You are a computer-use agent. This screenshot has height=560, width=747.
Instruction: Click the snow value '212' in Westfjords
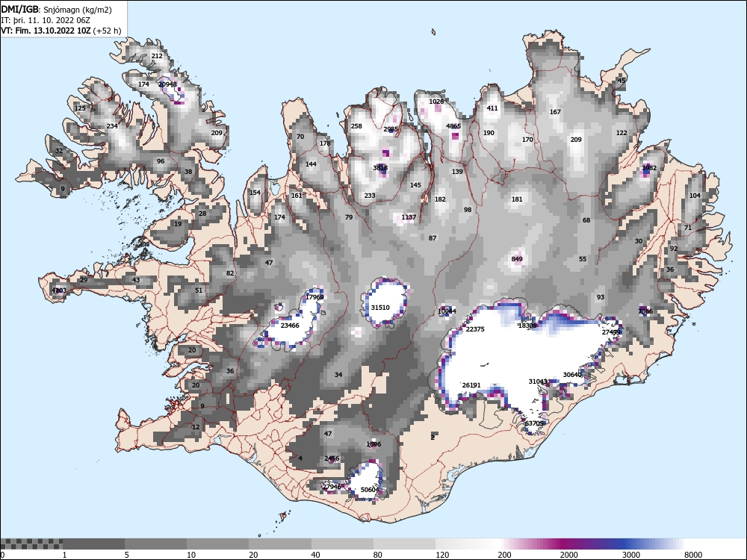(x=157, y=56)
